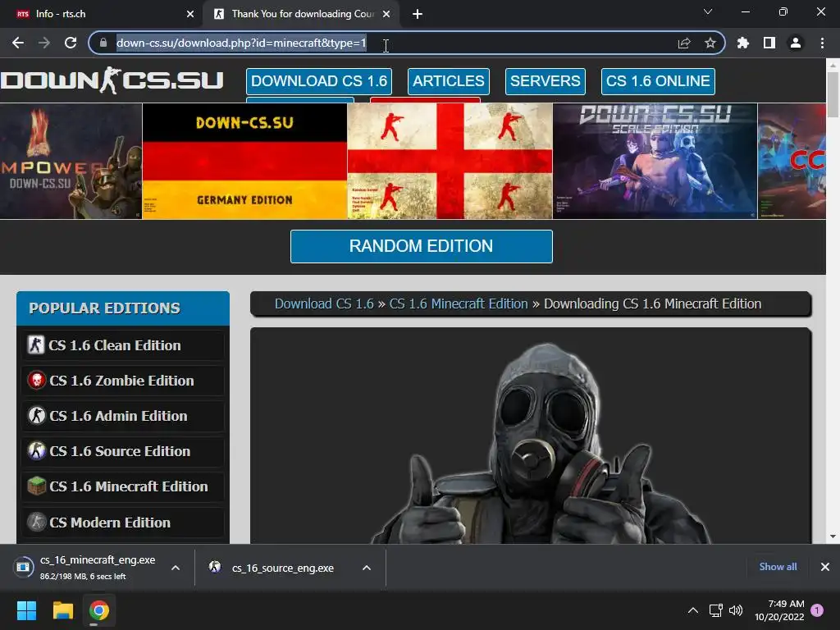Open CS Modern Edition

pyautogui.click(x=123, y=523)
